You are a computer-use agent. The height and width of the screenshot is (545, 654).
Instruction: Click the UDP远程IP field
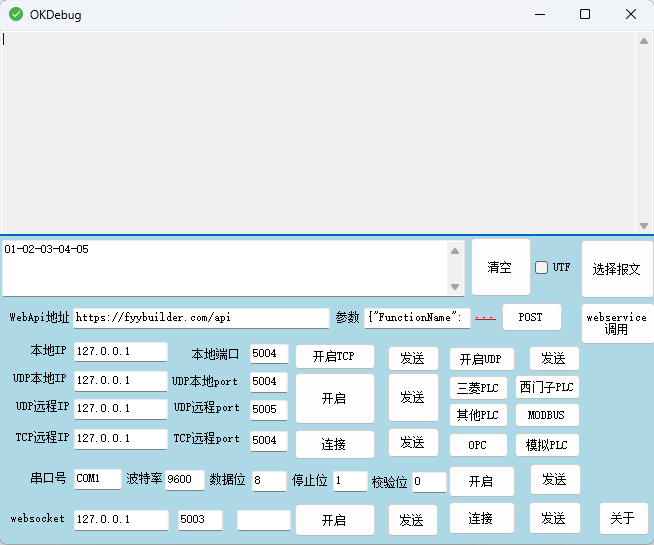point(121,409)
